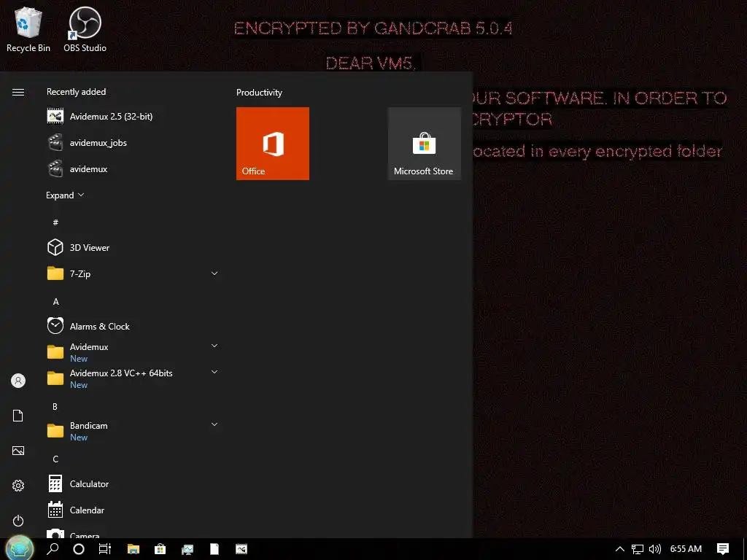747x560 pixels.
Task: Jump to the # letter index header
Action: click(55, 222)
